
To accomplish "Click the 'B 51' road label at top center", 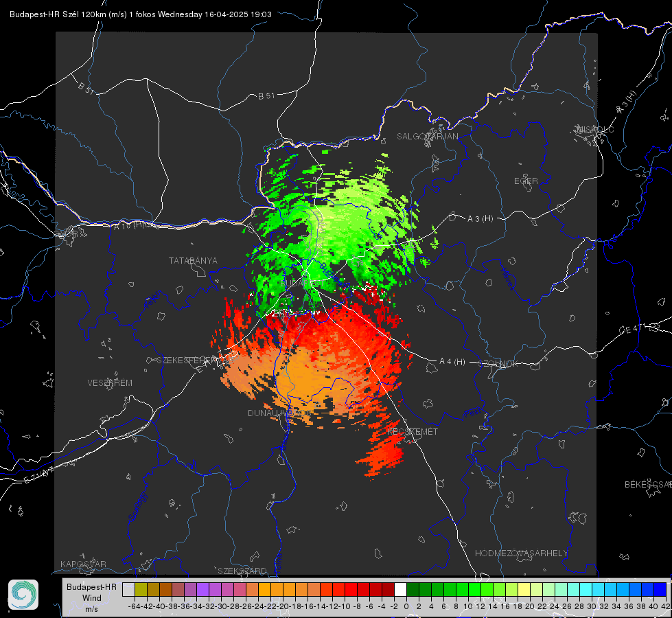I will [x=266, y=96].
